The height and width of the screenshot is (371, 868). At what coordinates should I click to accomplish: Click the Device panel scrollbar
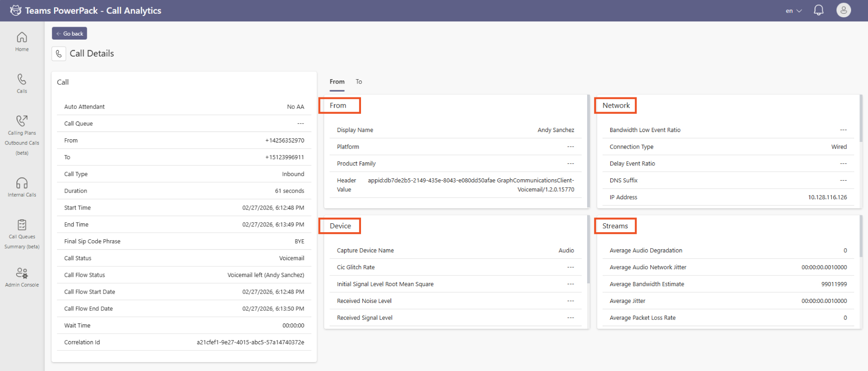pos(588,249)
